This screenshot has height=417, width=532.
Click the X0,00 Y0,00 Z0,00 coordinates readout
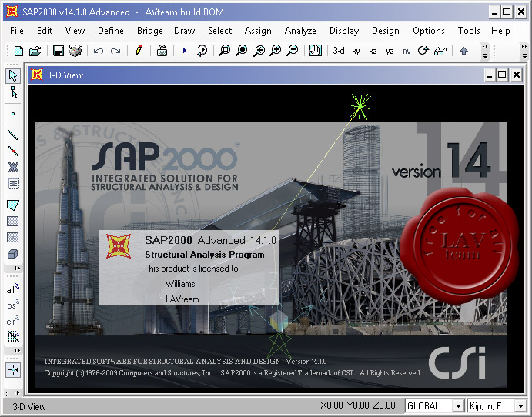(357, 405)
